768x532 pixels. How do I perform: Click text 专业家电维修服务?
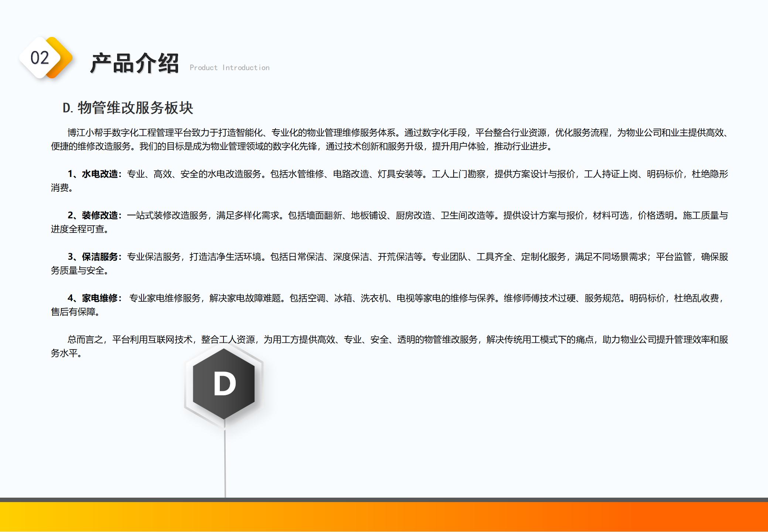[165, 298]
